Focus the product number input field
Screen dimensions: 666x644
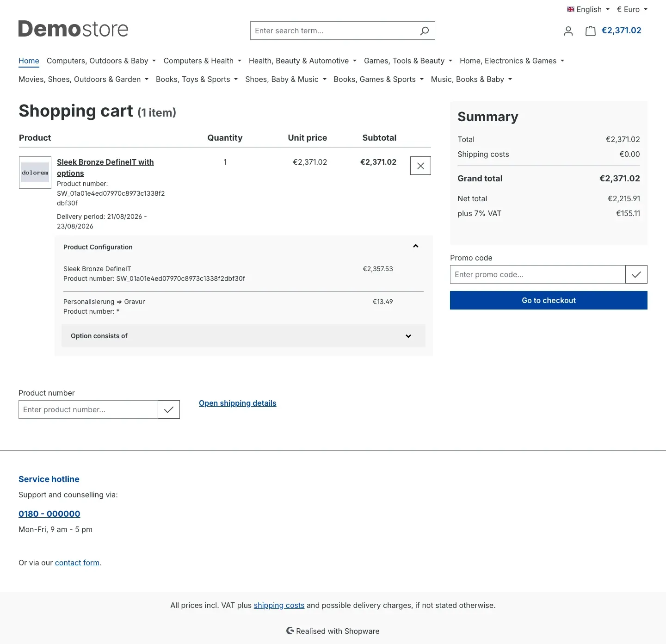click(88, 409)
